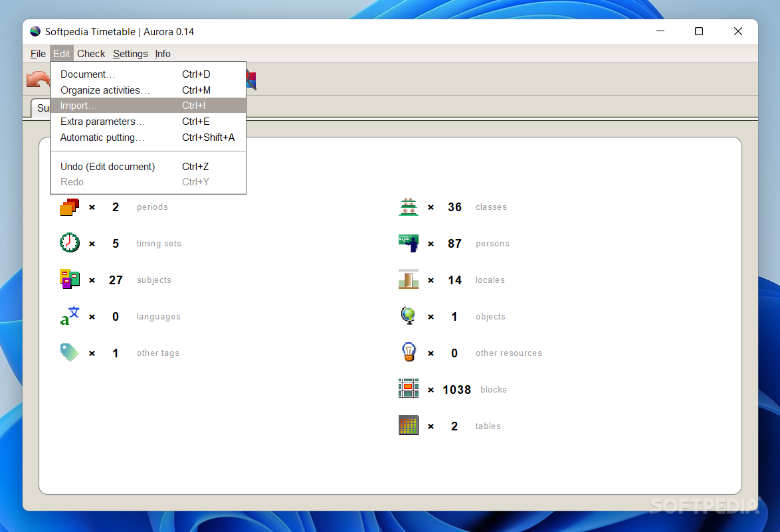780x532 pixels.
Task: Click the Aurora app icon in title bar
Action: (35, 31)
